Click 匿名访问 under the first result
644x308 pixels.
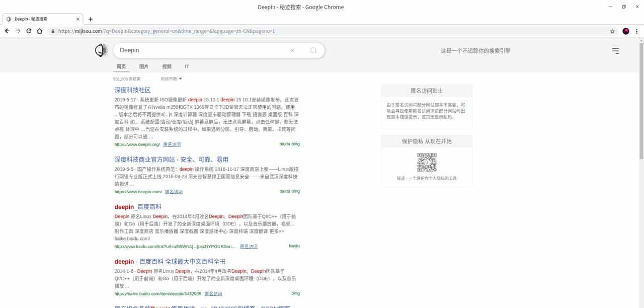coord(172,144)
